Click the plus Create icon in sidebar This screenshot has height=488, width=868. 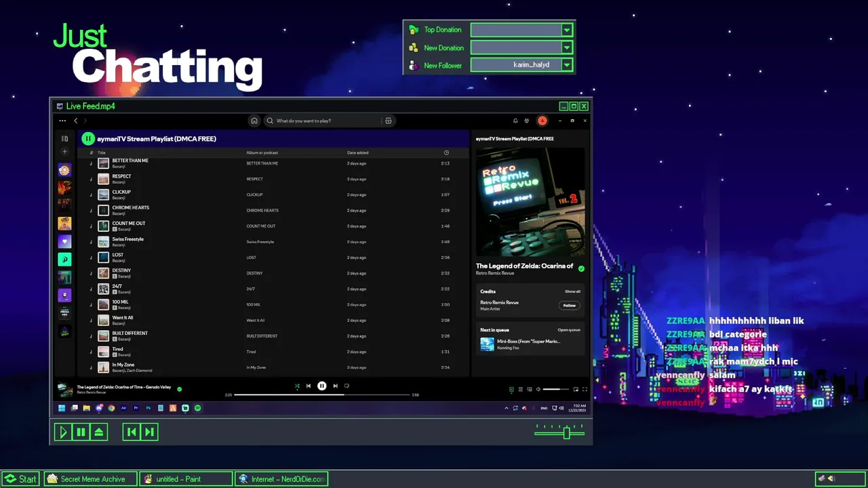point(64,152)
